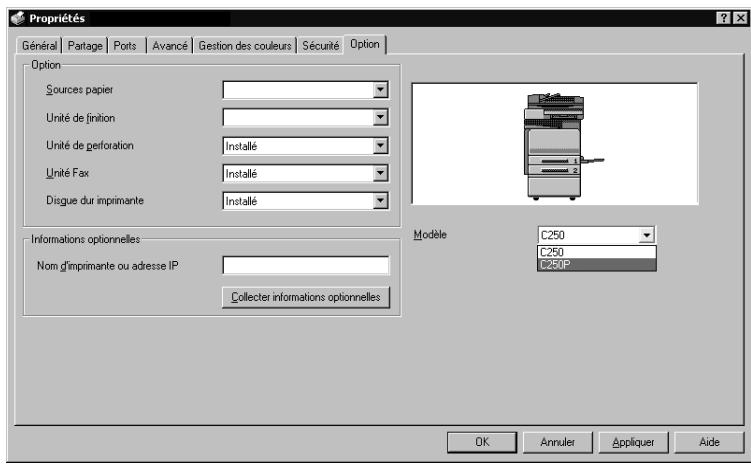Image resolution: width=751 pixels, height=465 pixels.
Task: Open Gestion des couleurs tab
Action: pos(245,45)
